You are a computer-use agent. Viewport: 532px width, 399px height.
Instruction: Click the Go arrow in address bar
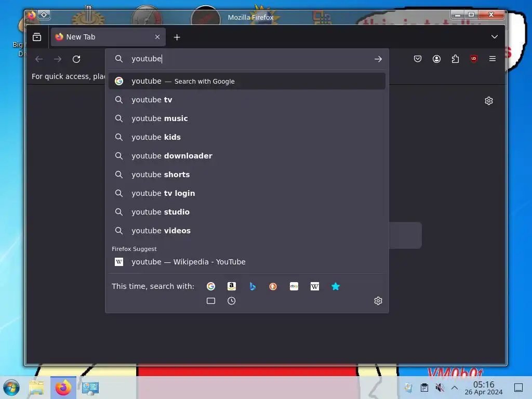pos(378,59)
